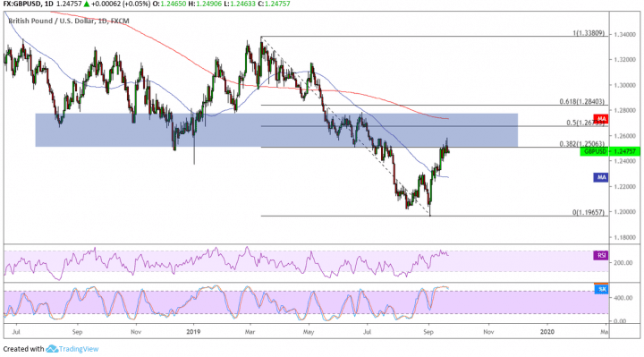This screenshot has width=644, height=357.
Task: Click the Sep 2019 time axis label
Action: point(428,332)
